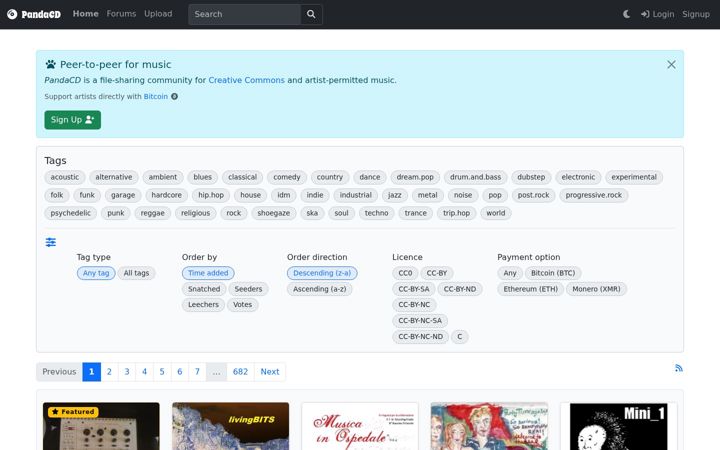Open the Featured album thumbnail

[x=101, y=427]
